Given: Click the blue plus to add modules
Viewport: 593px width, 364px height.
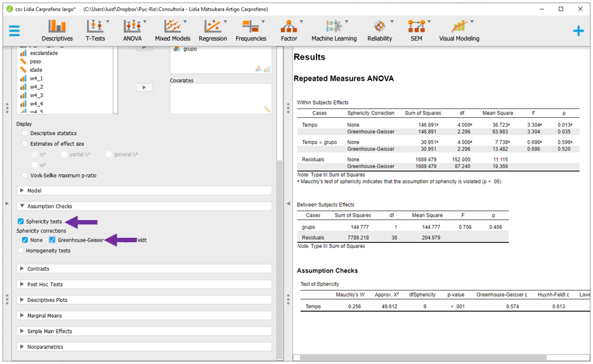Looking at the screenshot, I should [x=578, y=30].
